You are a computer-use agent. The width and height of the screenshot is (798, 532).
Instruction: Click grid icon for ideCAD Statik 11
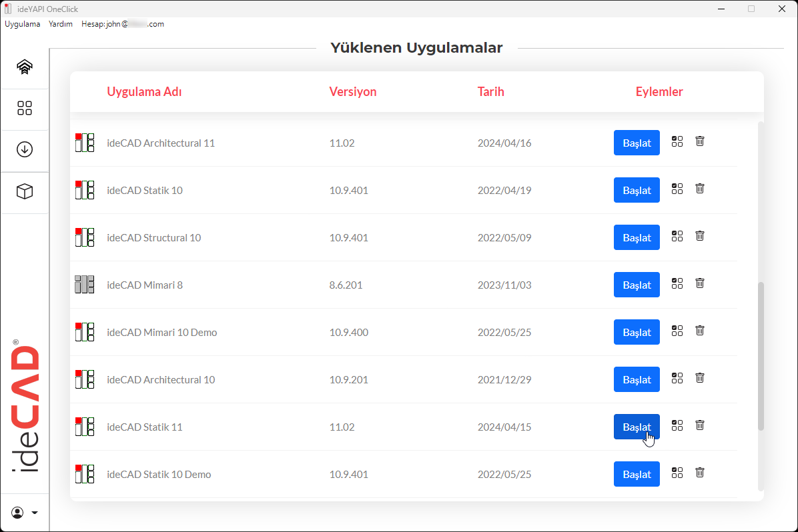coord(677,425)
